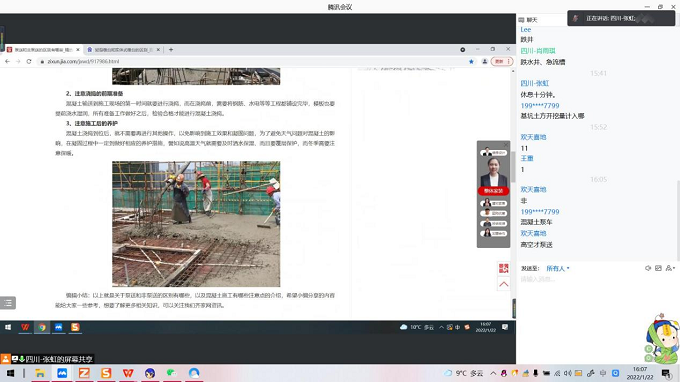Screen dimensions: 680x382
Task: Open a new browser tab
Action: pyautogui.click(x=171, y=50)
